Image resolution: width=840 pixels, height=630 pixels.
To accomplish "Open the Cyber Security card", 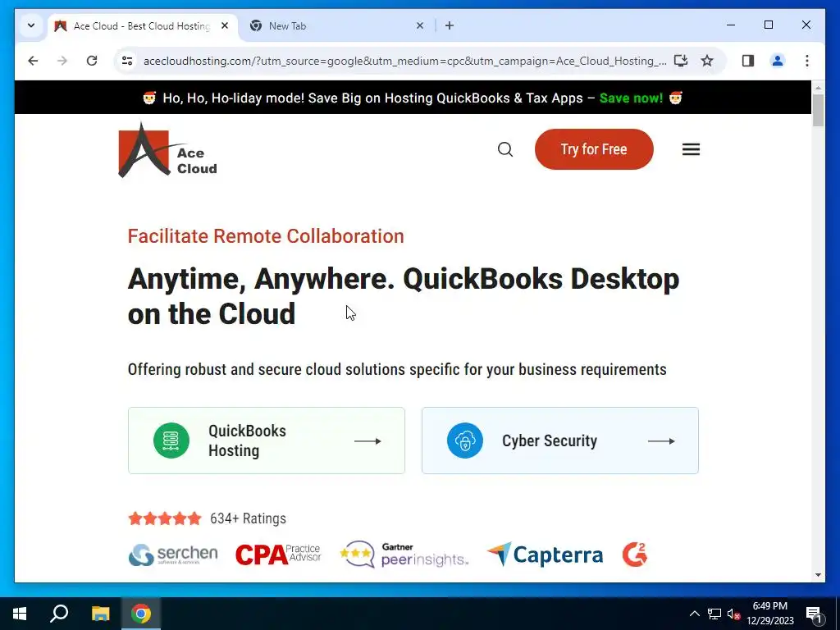I will click(559, 441).
